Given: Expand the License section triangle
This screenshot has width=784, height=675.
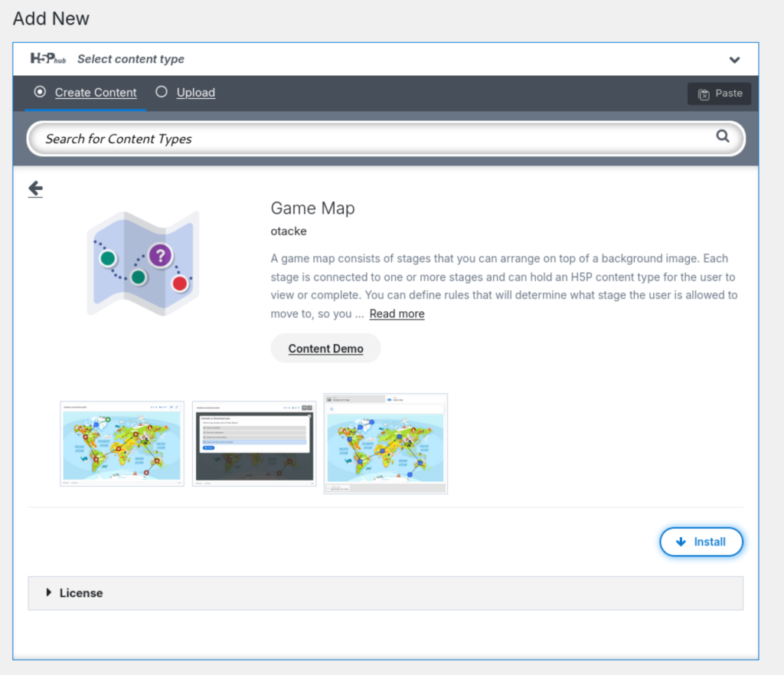Looking at the screenshot, I should (49, 592).
